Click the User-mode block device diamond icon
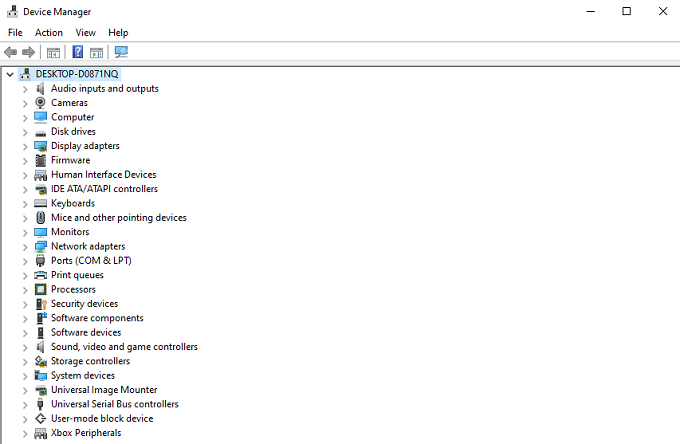The width and height of the screenshot is (680, 444). click(x=40, y=418)
